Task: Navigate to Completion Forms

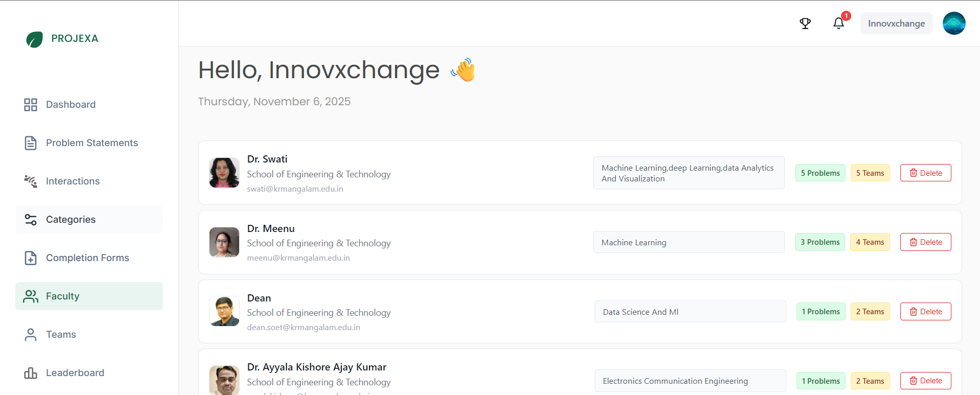Action: click(x=87, y=258)
